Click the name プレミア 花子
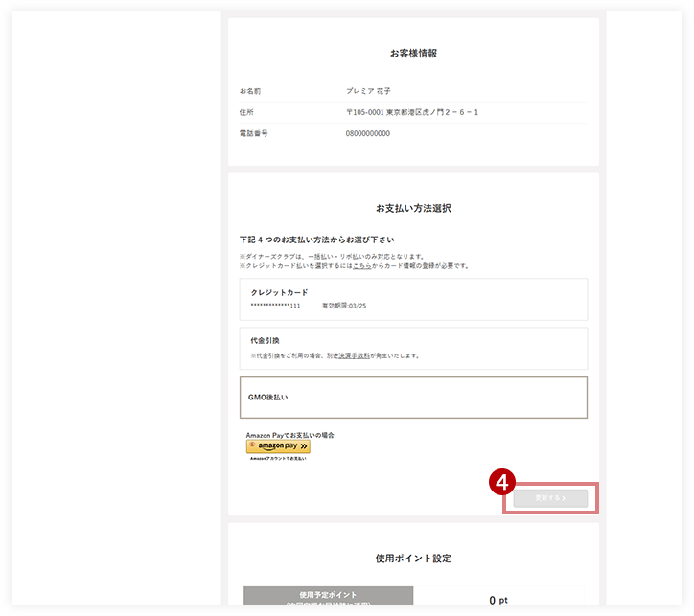 coord(368,91)
